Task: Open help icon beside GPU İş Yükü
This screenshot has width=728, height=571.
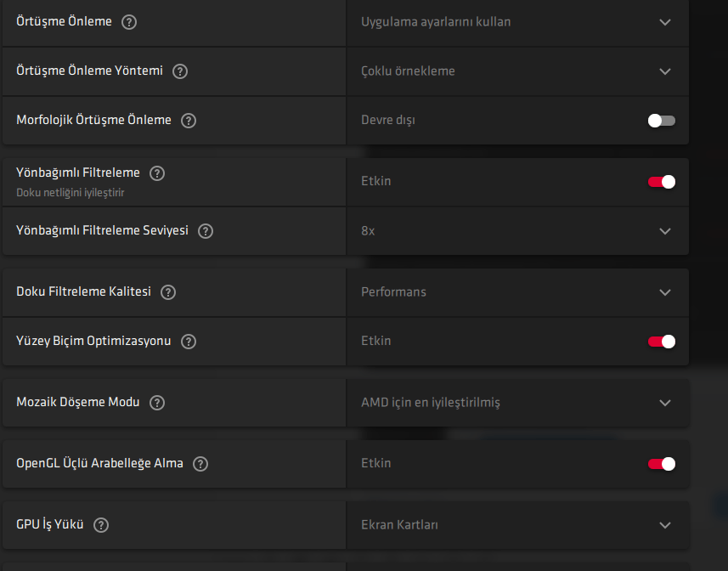Action: point(101,525)
